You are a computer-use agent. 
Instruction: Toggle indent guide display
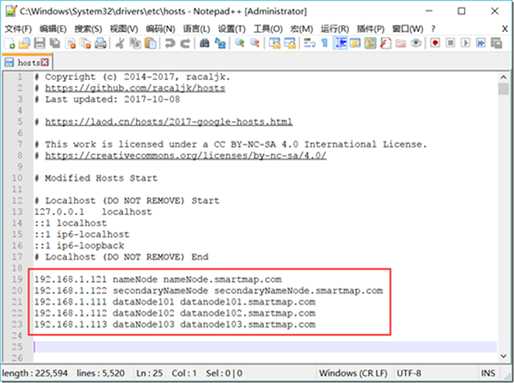pos(340,43)
